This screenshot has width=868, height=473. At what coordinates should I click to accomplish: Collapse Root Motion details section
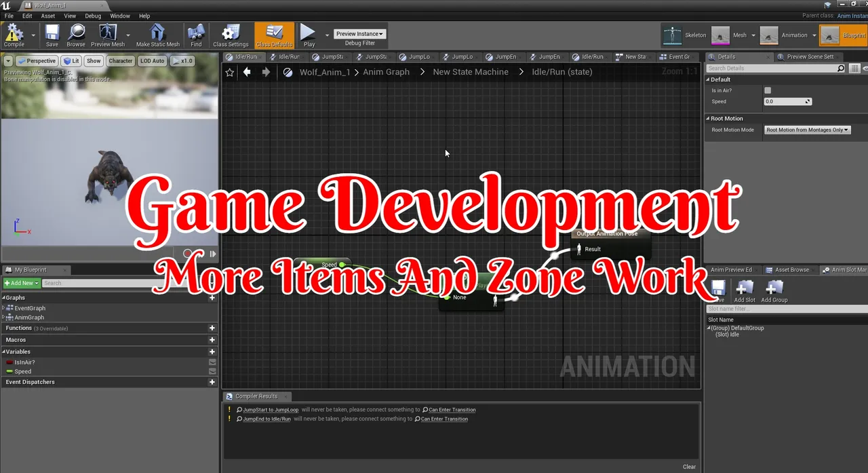[708, 119]
